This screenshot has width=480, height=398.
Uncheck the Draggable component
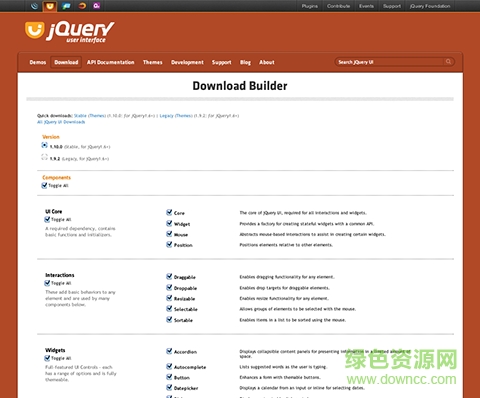point(169,276)
